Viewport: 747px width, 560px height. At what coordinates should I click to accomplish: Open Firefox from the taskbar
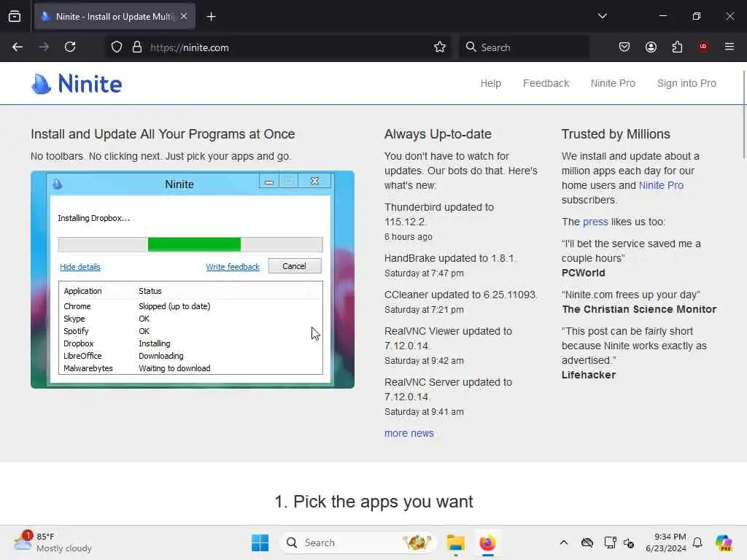click(487, 542)
